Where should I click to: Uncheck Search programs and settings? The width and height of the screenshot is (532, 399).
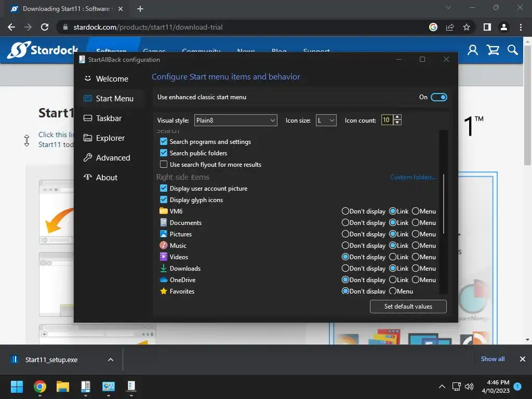pyautogui.click(x=164, y=141)
